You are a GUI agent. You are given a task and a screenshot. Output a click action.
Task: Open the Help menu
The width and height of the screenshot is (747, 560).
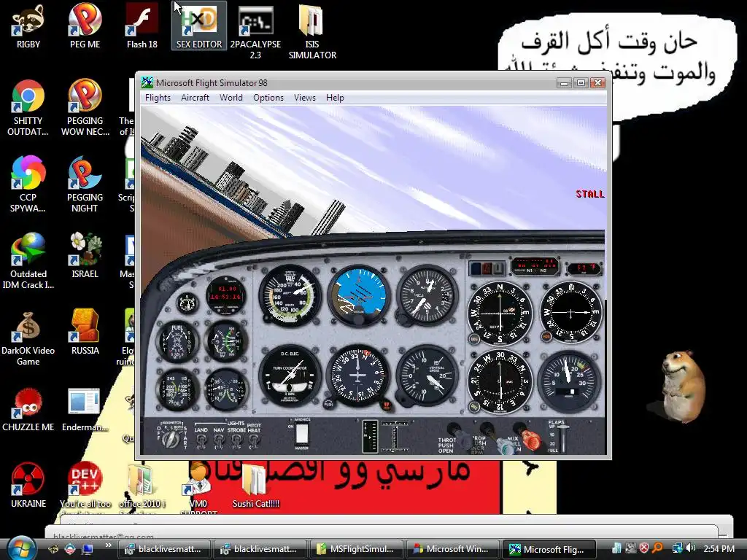(335, 98)
